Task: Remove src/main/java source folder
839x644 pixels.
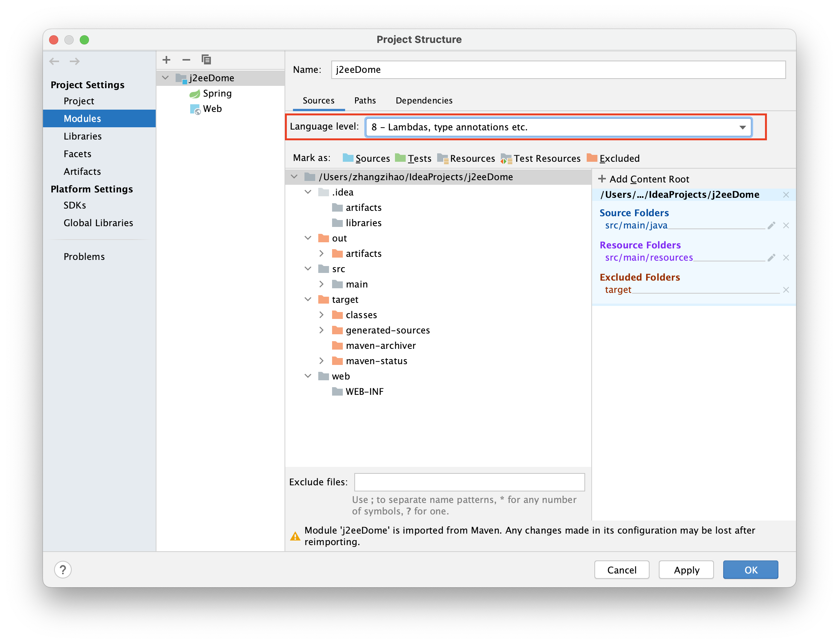Action: [786, 225]
